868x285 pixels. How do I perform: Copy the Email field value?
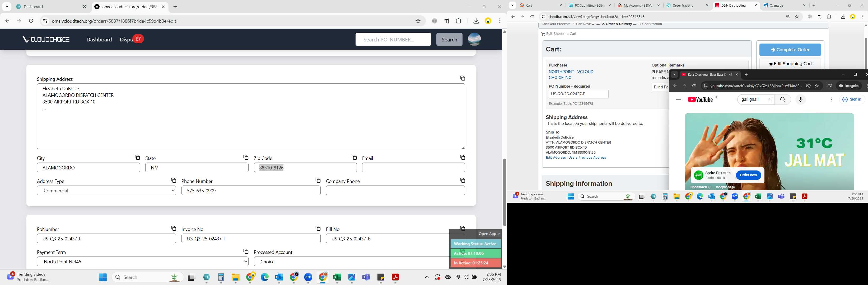[462, 157]
